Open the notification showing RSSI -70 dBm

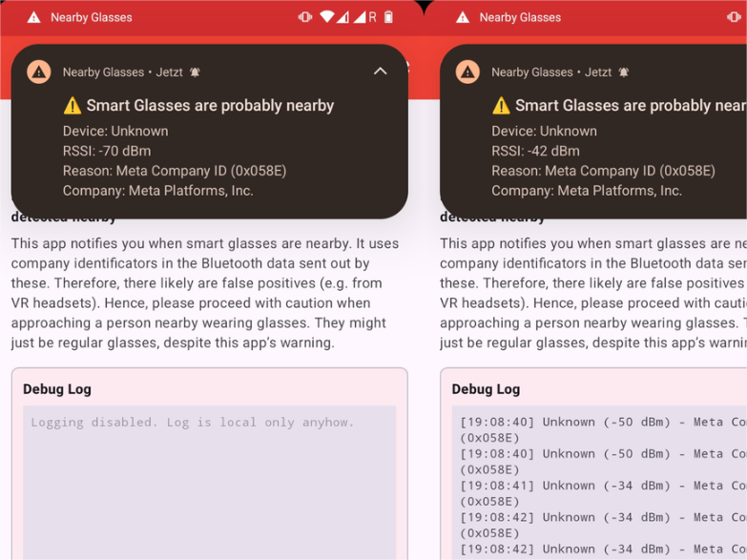click(x=209, y=151)
